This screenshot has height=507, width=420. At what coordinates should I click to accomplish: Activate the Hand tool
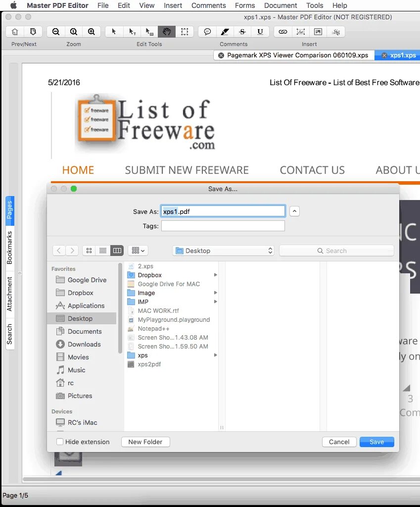[167, 32]
